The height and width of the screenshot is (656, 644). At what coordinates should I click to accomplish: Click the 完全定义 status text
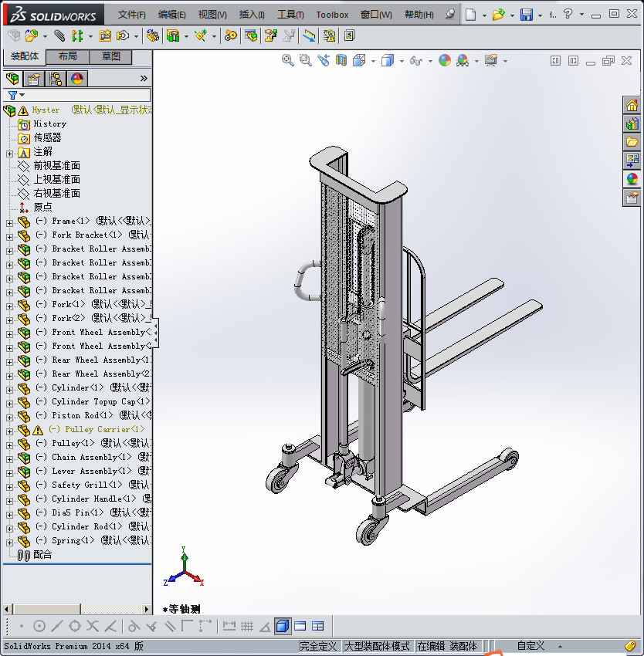[x=318, y=647]
